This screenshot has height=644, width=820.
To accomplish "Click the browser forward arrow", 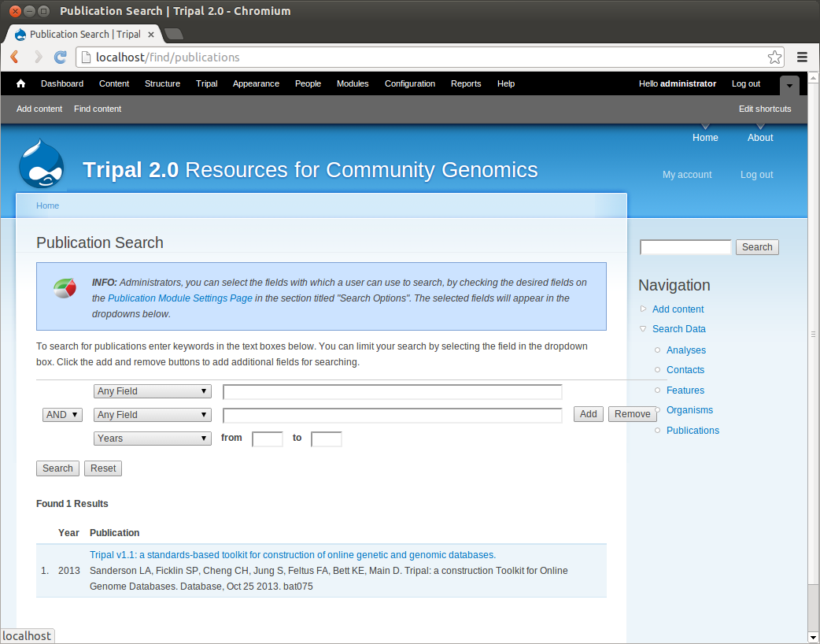I will (39, 57).
